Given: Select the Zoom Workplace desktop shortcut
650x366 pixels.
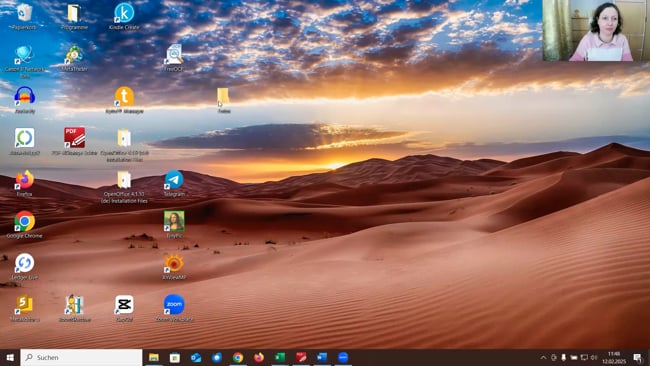Looking at the screenshot, I should click(174, 308).
